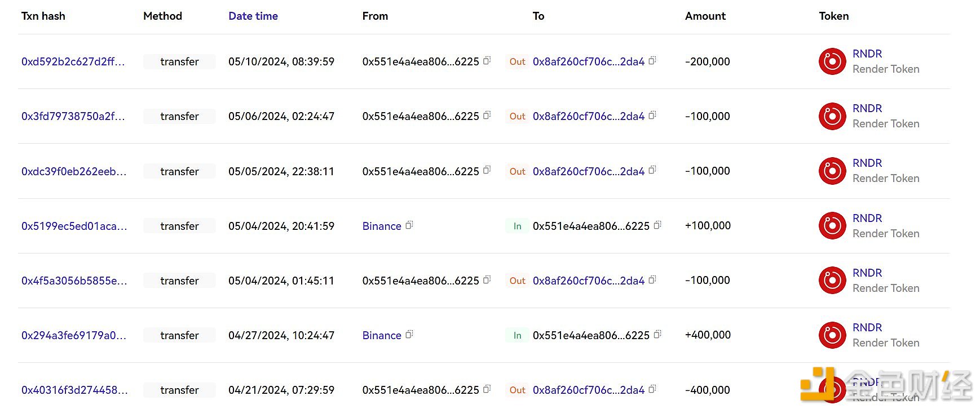Image resolution: width=980 pixels, height=409 pixels.
Task: Click the Txn hash column header
Action: coord(43,16)
